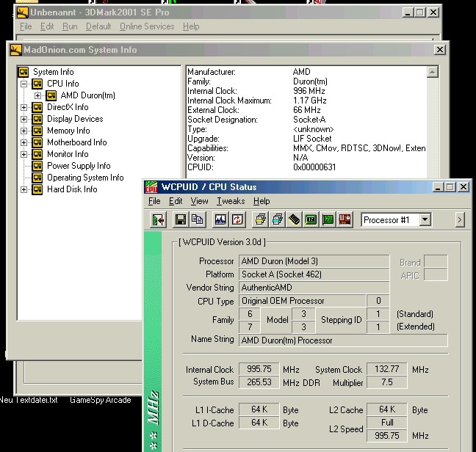Viewport: 476px width, 452px height.
Task: Open WCPUID View menu
Action: pos(199,201)
